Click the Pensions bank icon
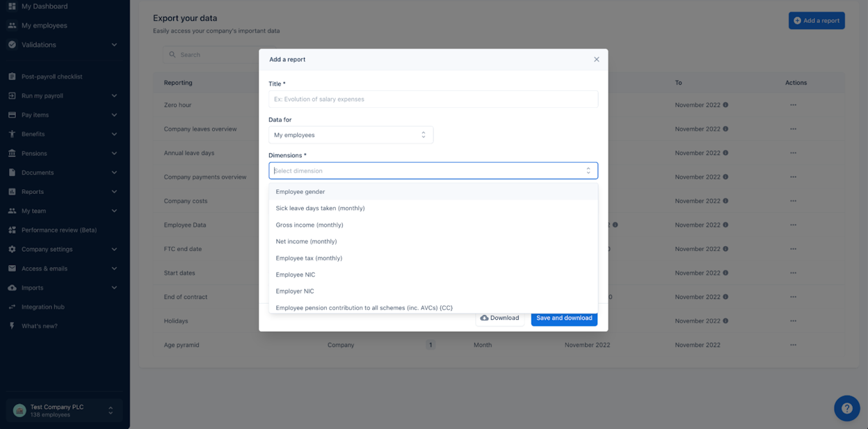 pyautogui.click(x=12, y=153)
